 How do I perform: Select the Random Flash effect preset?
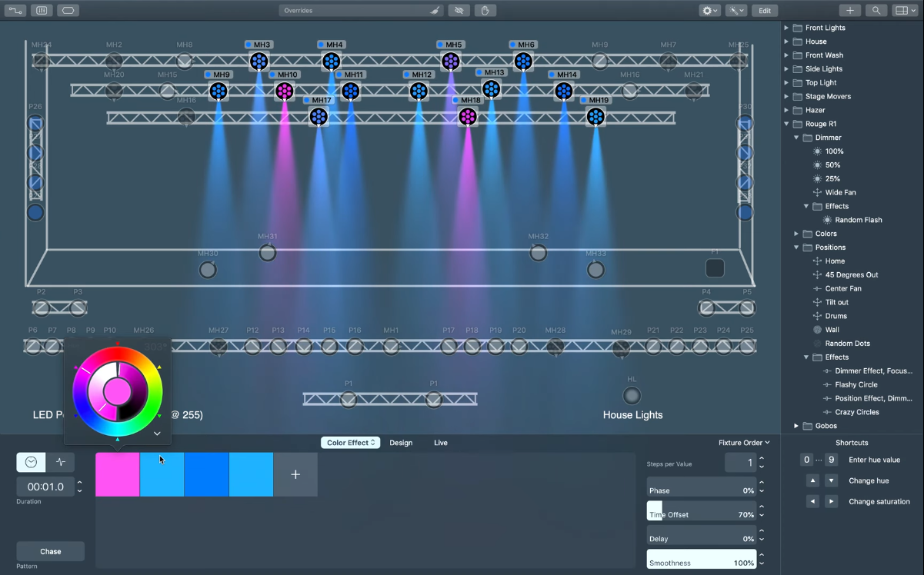point(858,220)
